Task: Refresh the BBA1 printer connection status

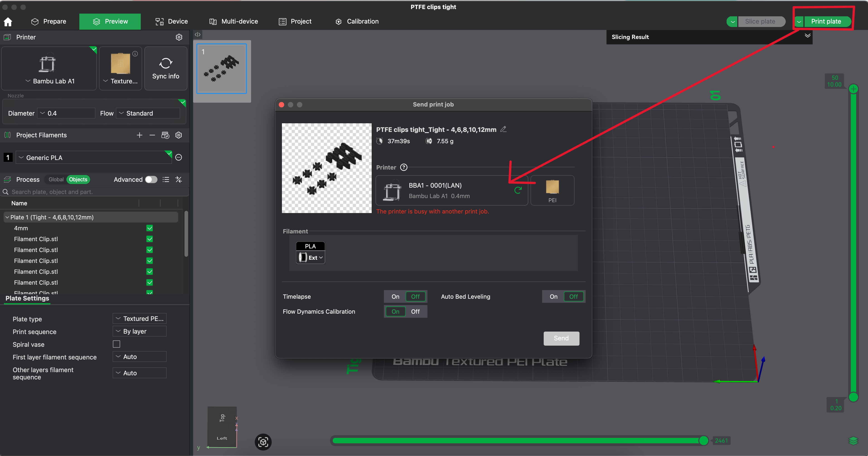Action: [x=518, y=190]
